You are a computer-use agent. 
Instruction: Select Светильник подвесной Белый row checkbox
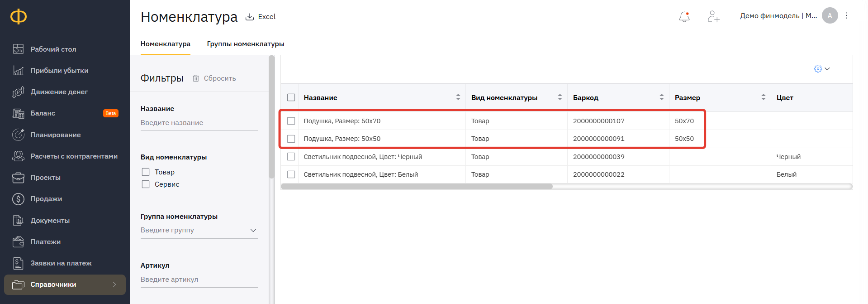click(291, 174)
